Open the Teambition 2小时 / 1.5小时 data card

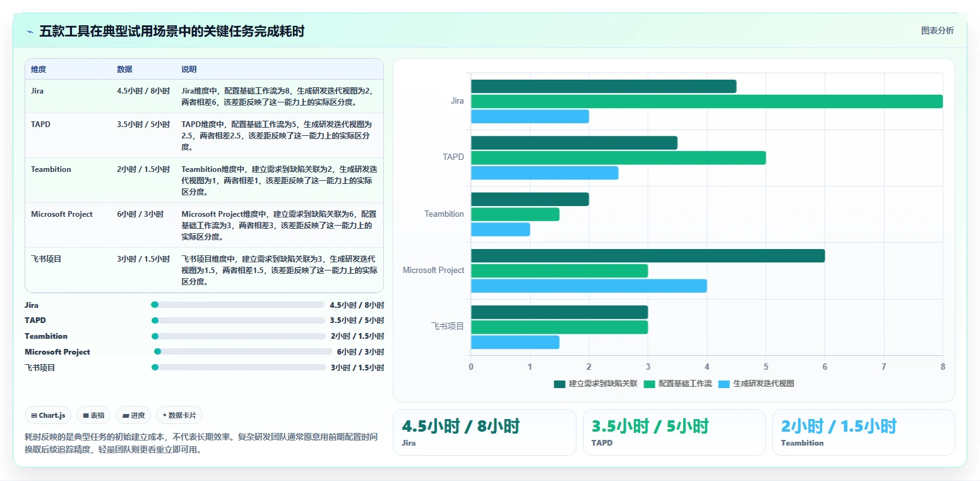[x=863, y=432]
